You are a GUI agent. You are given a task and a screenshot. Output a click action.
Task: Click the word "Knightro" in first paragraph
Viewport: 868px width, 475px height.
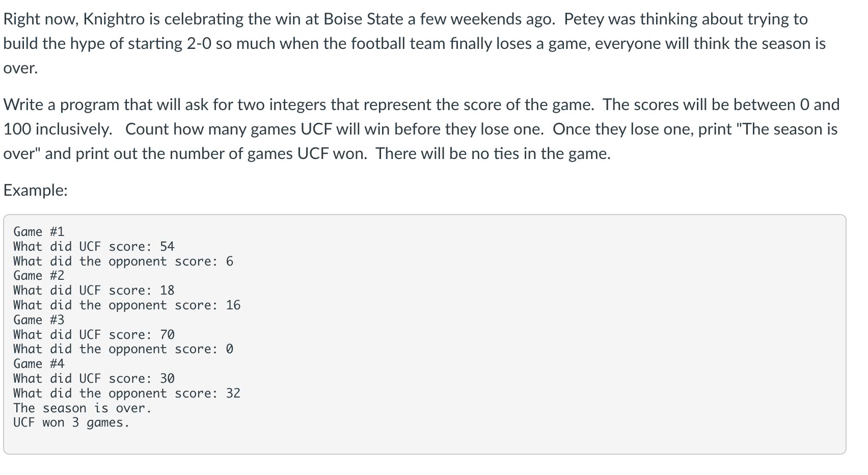click(x=114, y=19)
